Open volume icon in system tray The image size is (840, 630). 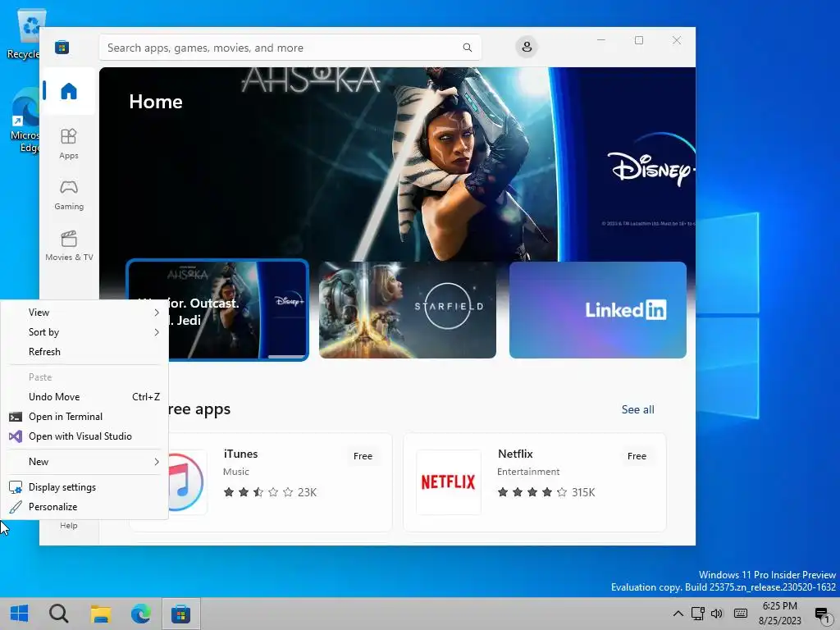(x=717, y=614)
